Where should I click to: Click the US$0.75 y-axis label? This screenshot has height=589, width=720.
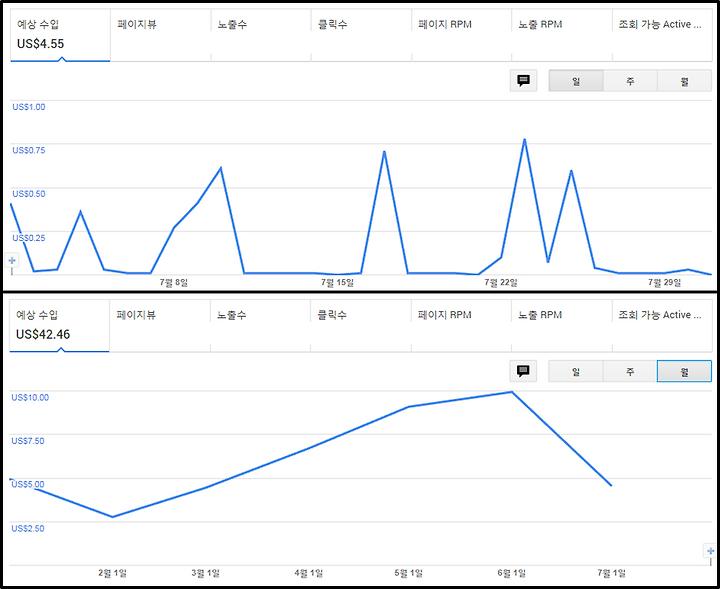click(x=29, y=150)
